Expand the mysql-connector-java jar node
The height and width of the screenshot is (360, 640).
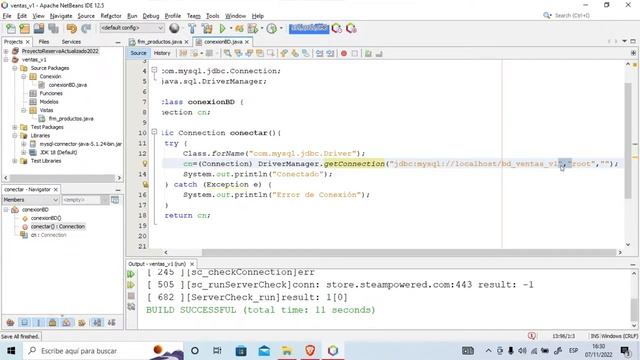click(24, 144)
